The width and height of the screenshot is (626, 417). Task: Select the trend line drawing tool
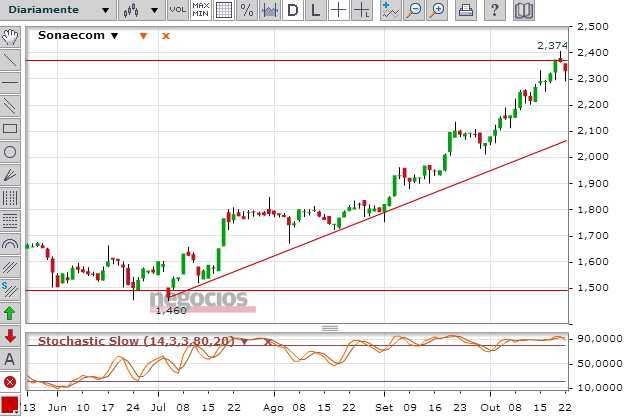click(x=10, y=60)
